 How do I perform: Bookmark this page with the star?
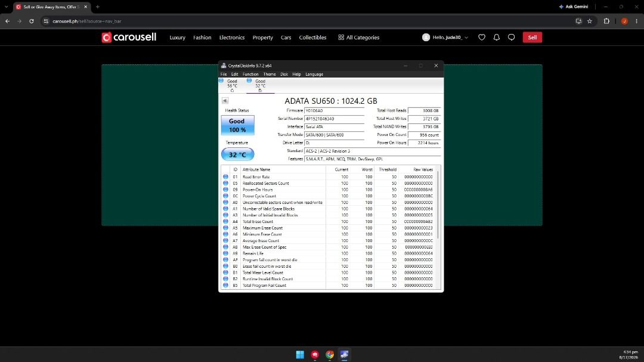click(589, 21)
